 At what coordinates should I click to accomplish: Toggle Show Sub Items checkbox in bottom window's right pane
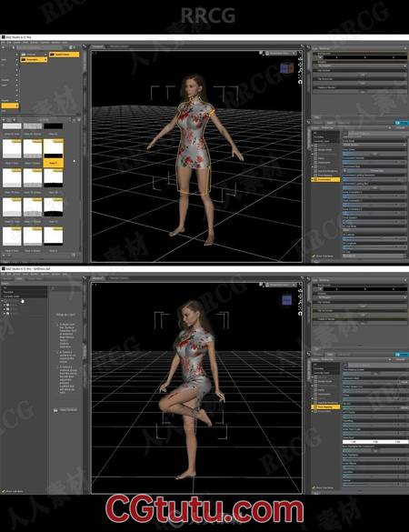[314, 487]
